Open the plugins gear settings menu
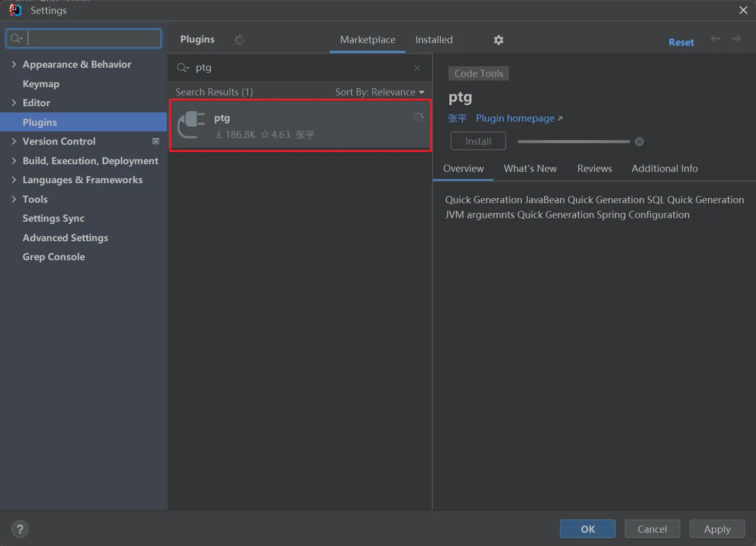 click(x=498, y=40)
